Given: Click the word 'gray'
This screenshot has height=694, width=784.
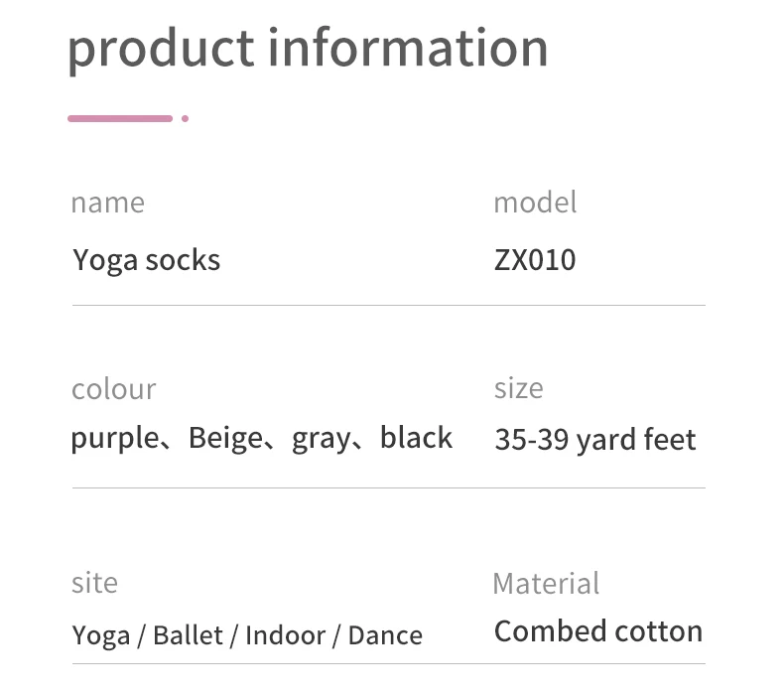Looking at the screenshot, I should [x=322, y=440].
